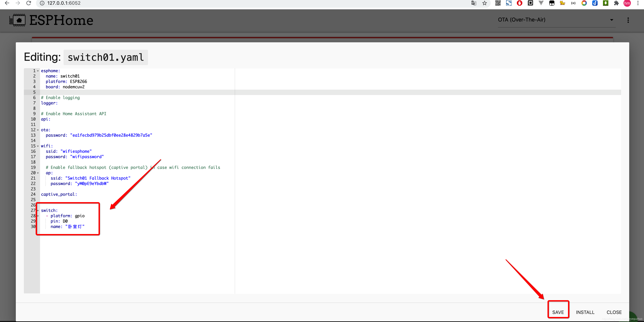
Task: Open the red stop-hand ad blocker extension
Action: pos(520,3)
